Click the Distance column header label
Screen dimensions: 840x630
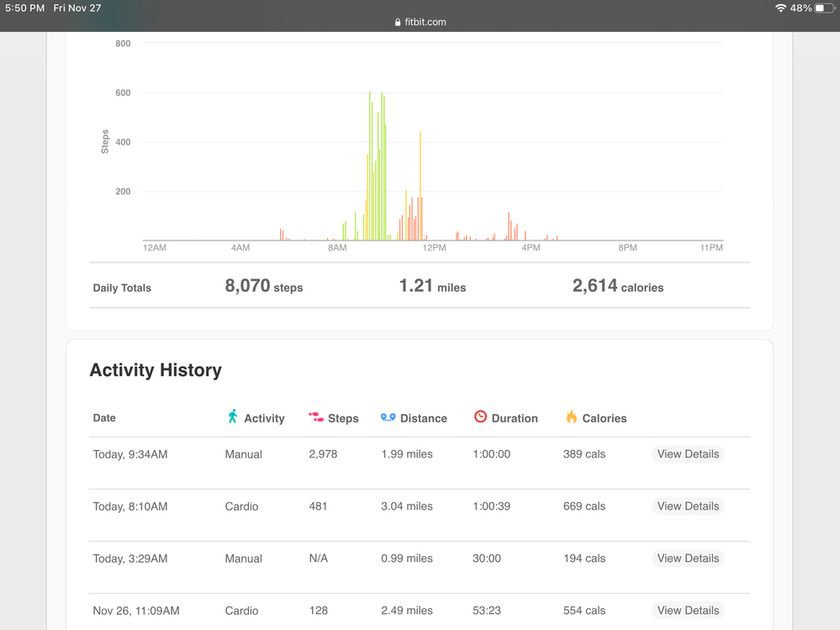pos(423,418)
